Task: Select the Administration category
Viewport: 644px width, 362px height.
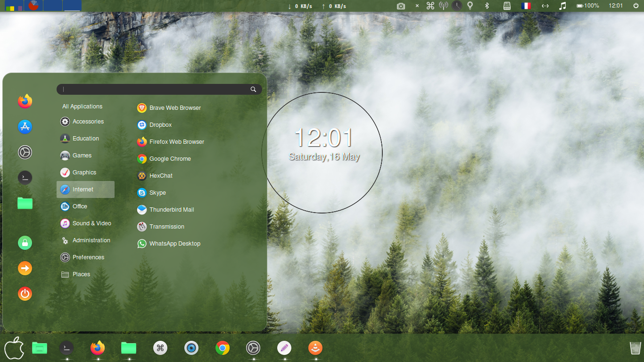Action: (85, 240)
